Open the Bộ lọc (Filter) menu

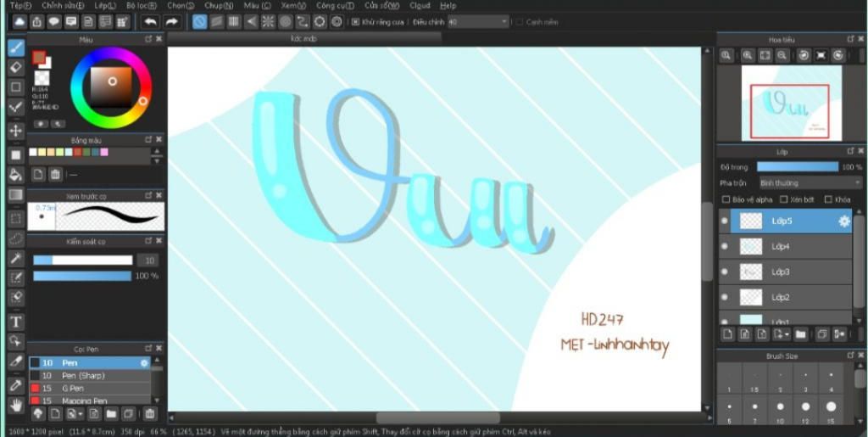142,6
